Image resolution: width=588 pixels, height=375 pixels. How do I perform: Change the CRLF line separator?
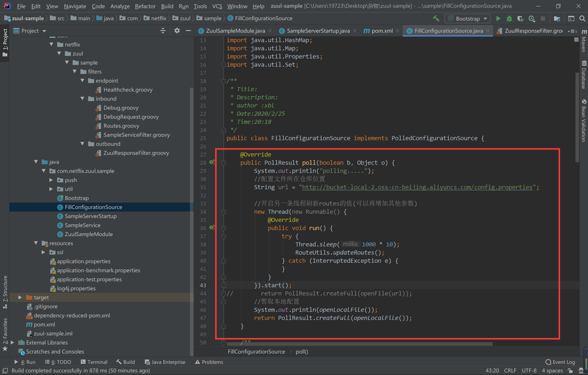click(x=510, y=371)
